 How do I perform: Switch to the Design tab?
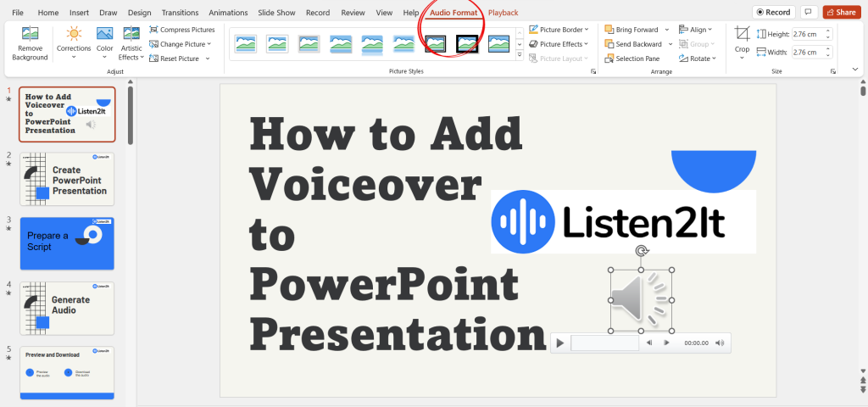139,13
